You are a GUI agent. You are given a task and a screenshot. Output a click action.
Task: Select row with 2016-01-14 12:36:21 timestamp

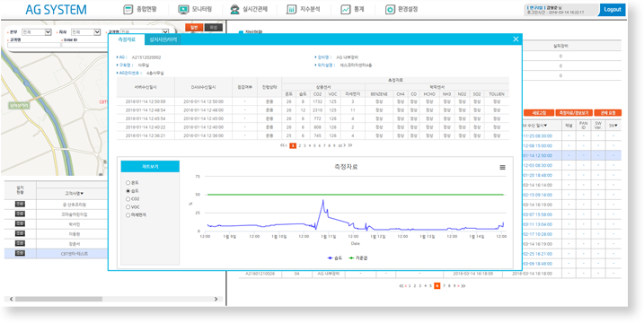[313, 135]
